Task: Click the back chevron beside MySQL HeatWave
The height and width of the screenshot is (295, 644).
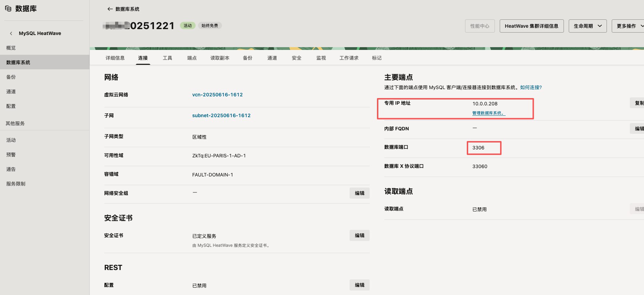Action: point(11,33)
